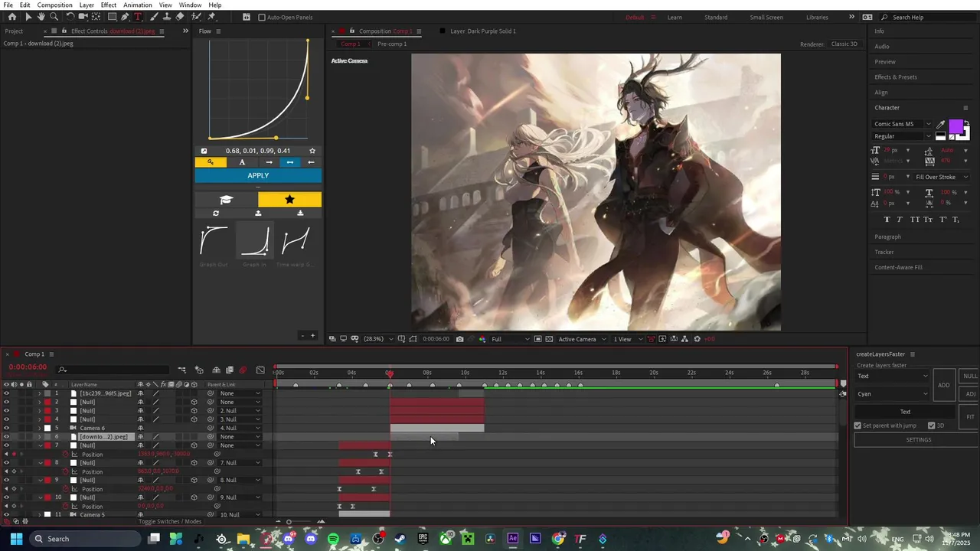Open the Effect menu
Screen dimensions: 980x551
click(109, 5)
